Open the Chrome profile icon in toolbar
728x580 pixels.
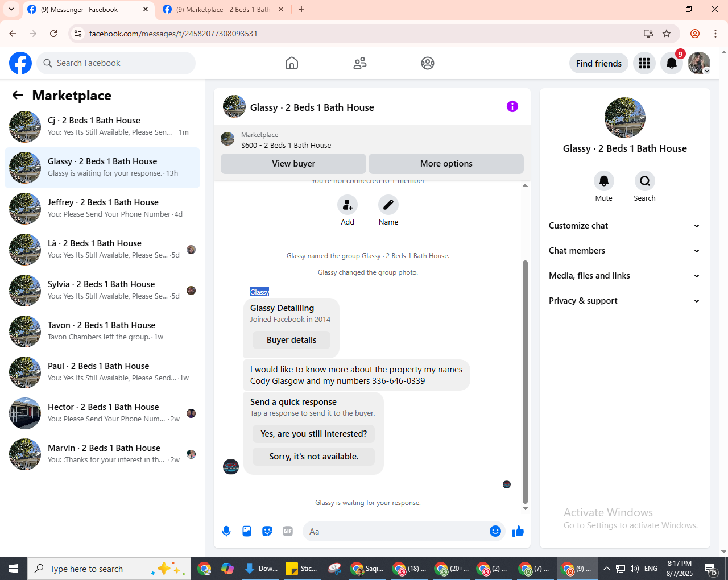pyautogui.click(x=695, y=34)
